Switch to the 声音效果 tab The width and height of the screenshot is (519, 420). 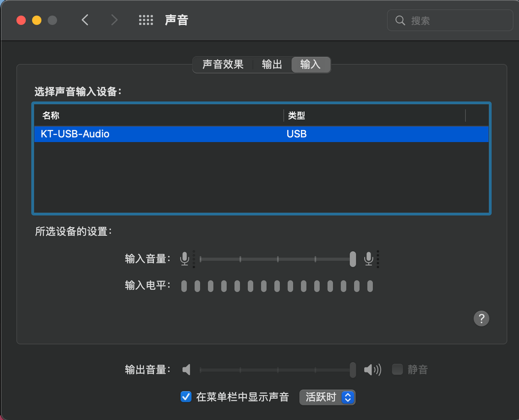[223, 65]
